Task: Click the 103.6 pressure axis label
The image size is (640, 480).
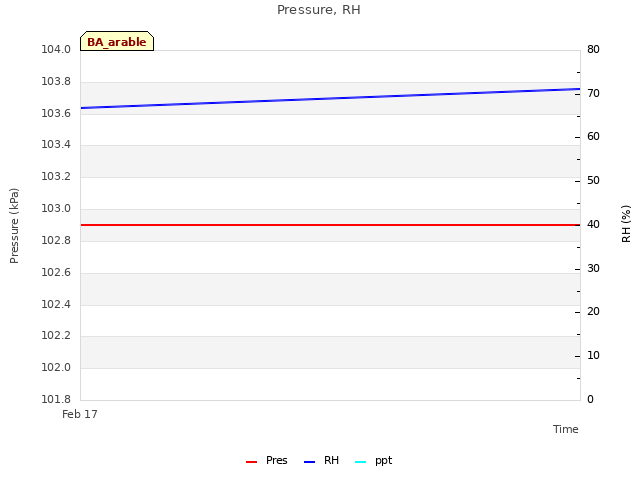Action: coord(56,113)
